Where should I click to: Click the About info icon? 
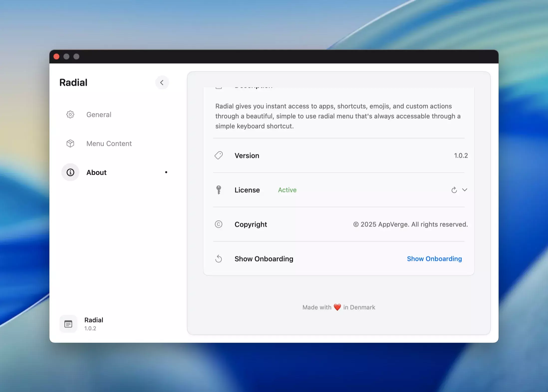click(x=70, y=172)
